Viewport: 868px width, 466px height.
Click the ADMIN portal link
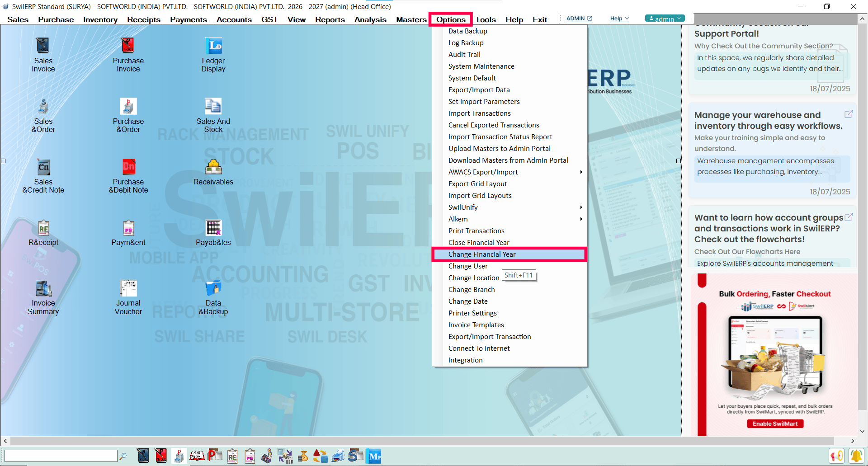tap(579, 19)
